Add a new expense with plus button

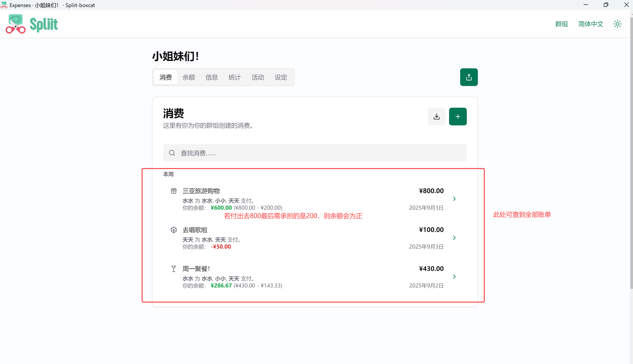(x=458, y=117)
